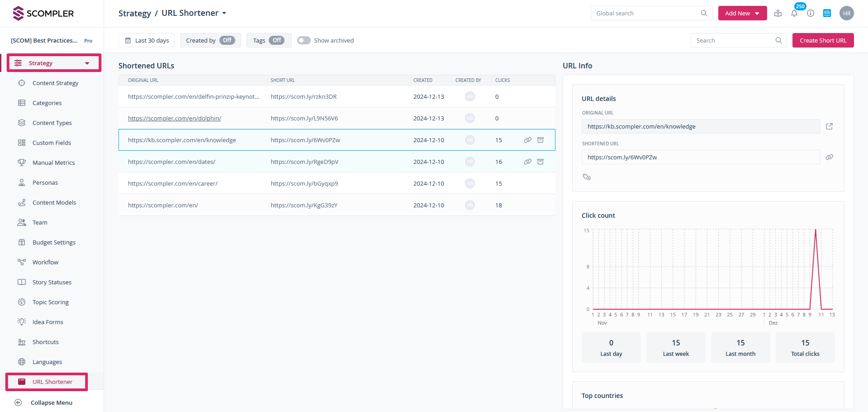The image size is (868, 412).
Task: Click the notifications bell icon
Action: click(794, 14)
